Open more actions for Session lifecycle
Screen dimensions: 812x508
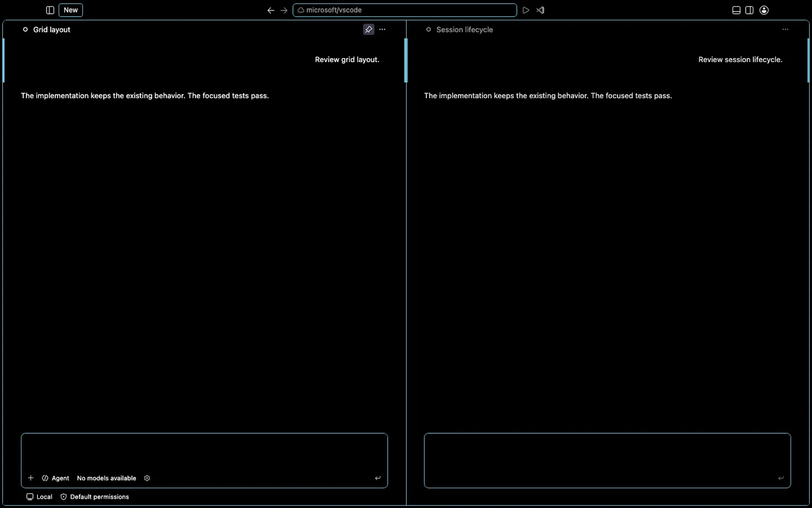pos(785,30)
